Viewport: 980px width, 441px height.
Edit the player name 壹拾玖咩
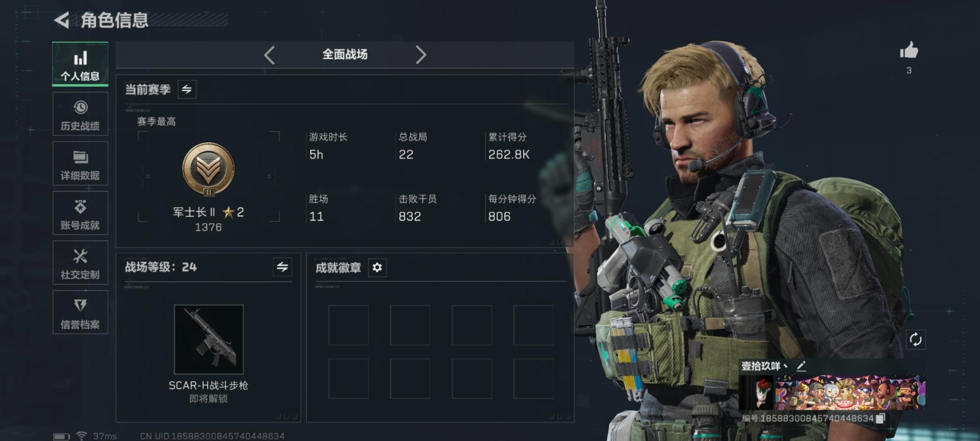(801, 366)
